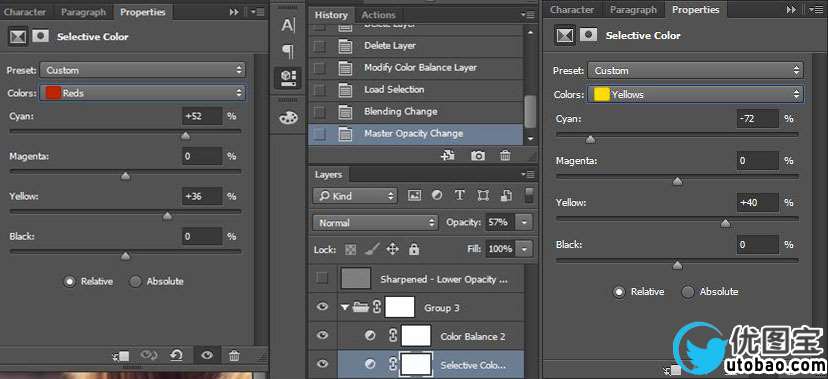
Task: Click the Cyan +52 value field
Action: click(203, 116)
